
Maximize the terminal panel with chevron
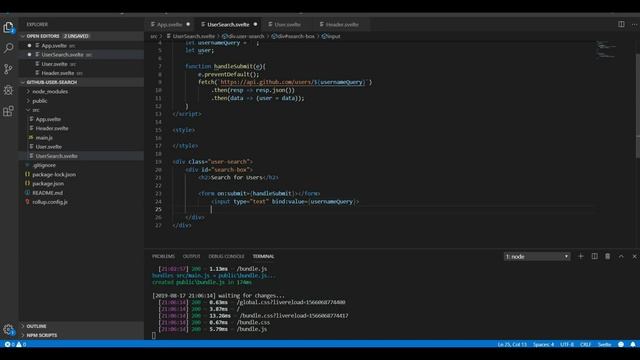tap(621, 256)
